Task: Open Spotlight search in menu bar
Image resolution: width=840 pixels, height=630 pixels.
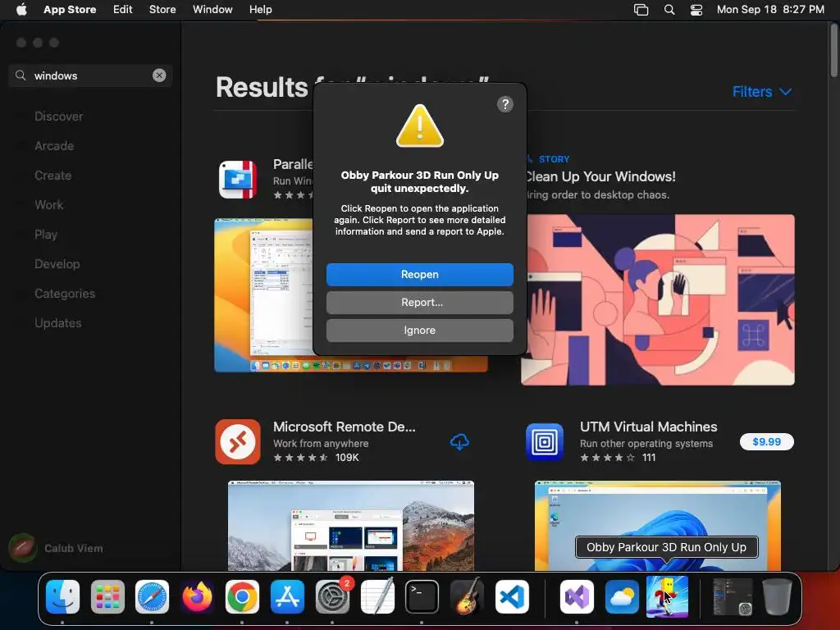Action: tap(669, 9)
